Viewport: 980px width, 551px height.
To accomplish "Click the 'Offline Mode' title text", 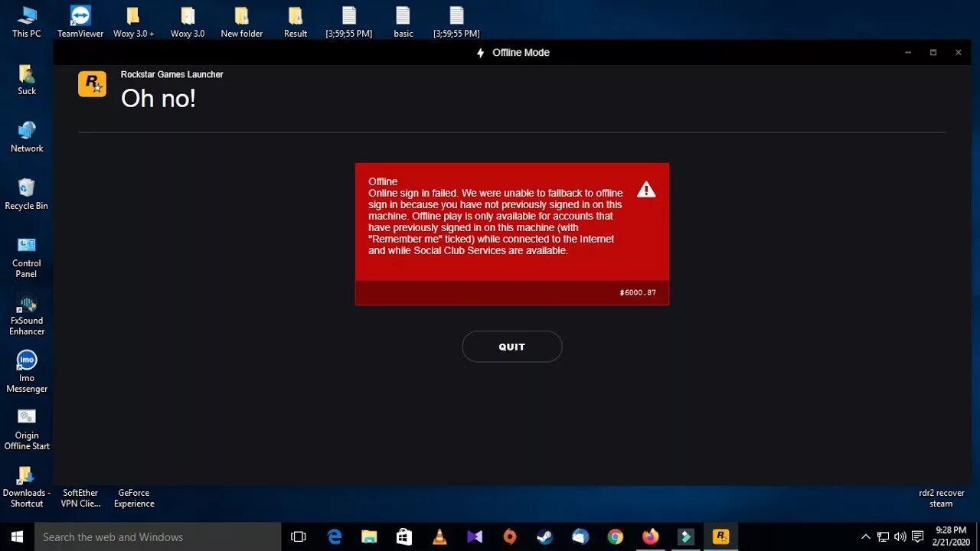I will coord(521,53).
